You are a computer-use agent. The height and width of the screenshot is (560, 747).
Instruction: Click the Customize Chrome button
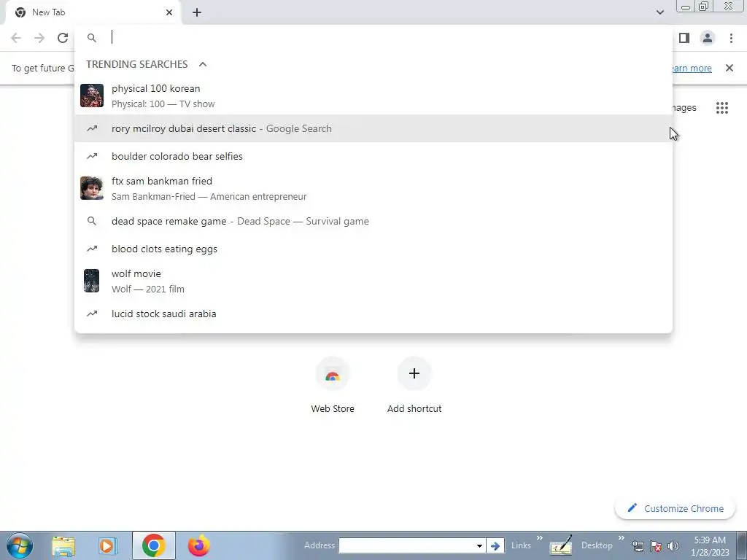[x=676, y=508]
